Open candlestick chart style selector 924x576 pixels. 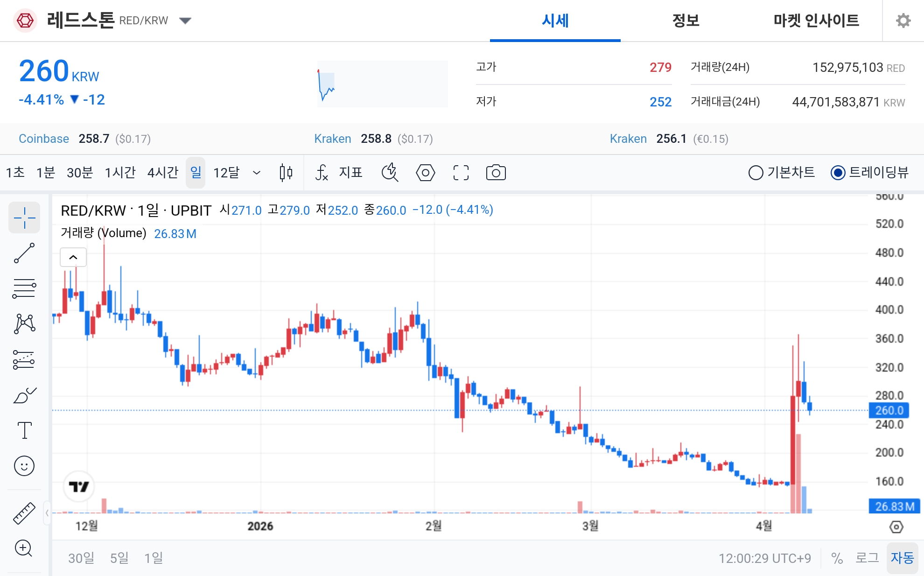coord(286,173)
